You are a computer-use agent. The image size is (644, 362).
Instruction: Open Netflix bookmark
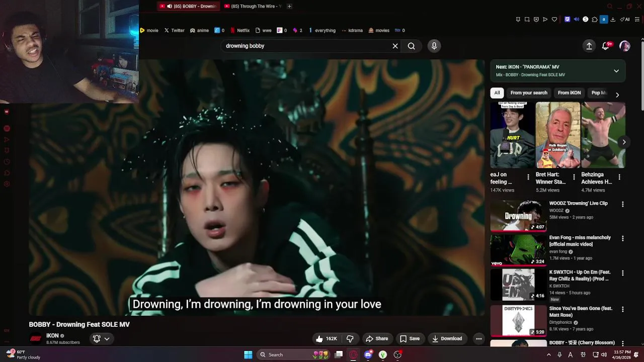pyautogui.click(x=239, y=30)
